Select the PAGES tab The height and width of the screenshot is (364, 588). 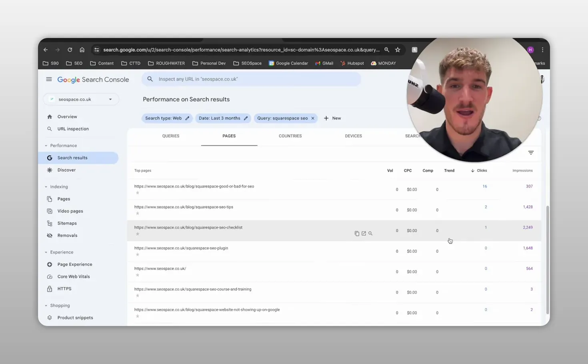click(x=229, y=136)
